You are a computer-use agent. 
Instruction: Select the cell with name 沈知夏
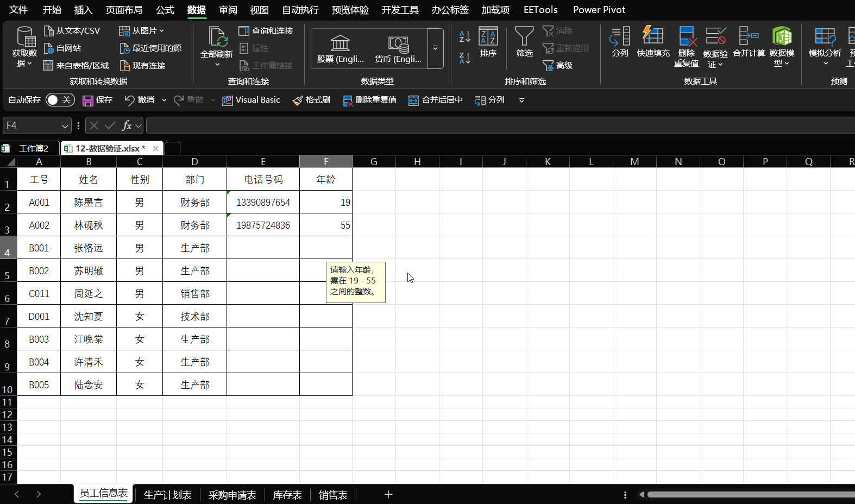click(x=89, y=316)
